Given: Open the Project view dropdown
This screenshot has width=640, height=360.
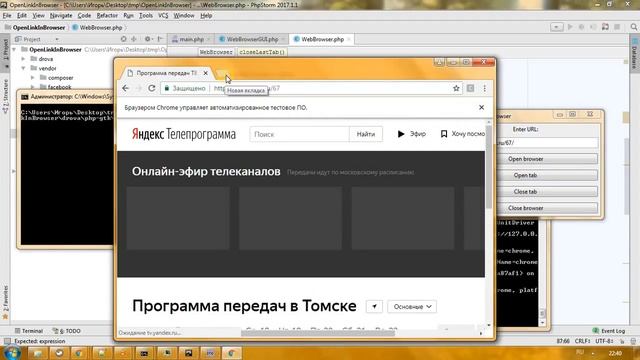Looking at the screenshot, I should (x=37, y=39).
